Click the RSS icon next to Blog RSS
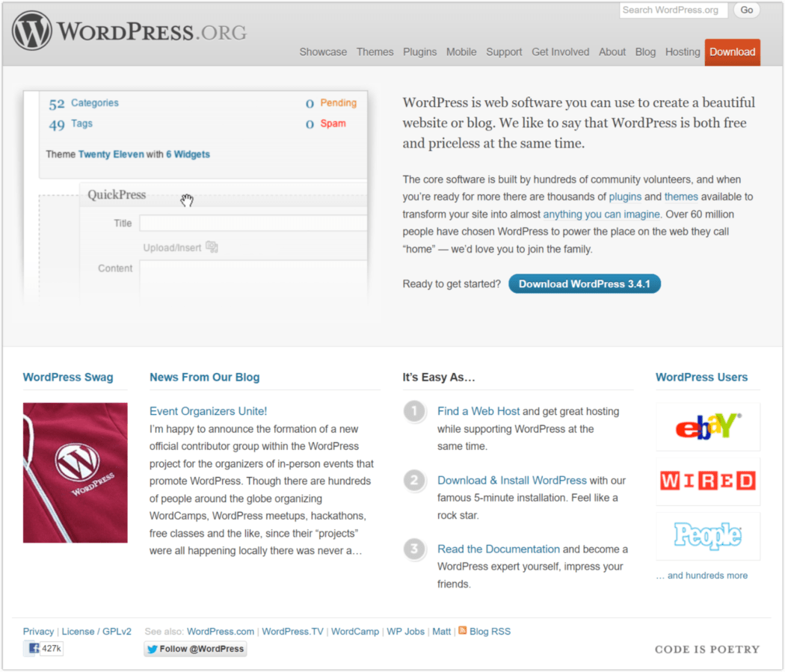 tap(462, 631)
